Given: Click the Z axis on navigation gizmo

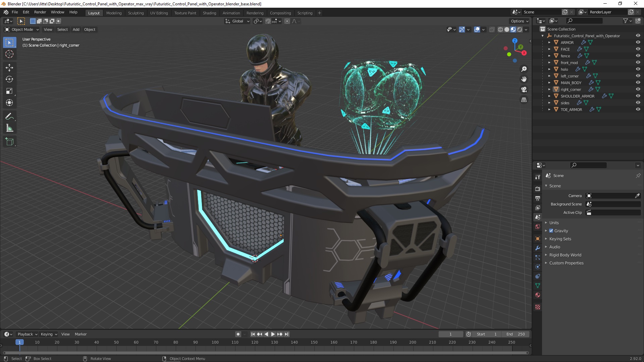Looking at the screenshot, I should pyautogui.click(x=515, y=41).
